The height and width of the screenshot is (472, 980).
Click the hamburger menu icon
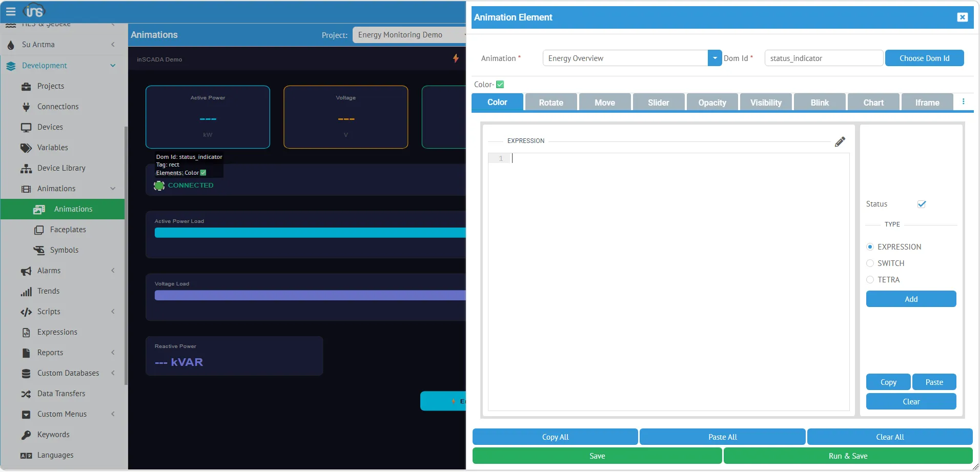click(x=11, y=11)
